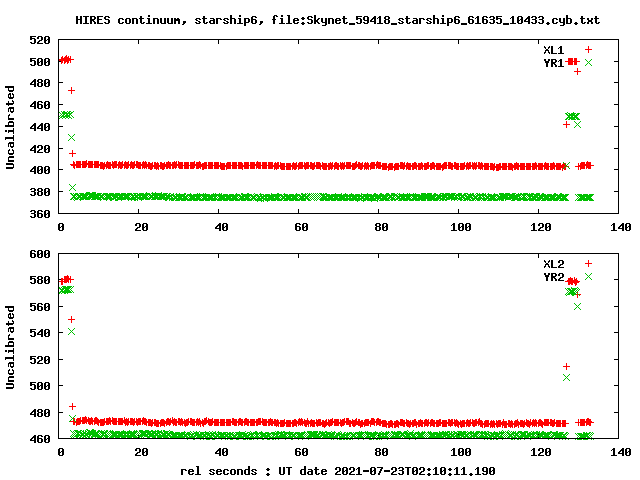Click y-axis value 440 on top plot

(40, 127)
